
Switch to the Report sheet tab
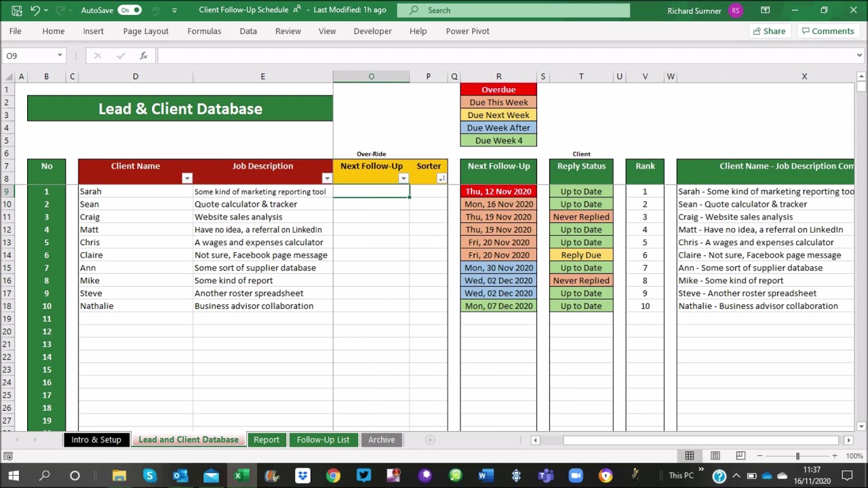267,440
